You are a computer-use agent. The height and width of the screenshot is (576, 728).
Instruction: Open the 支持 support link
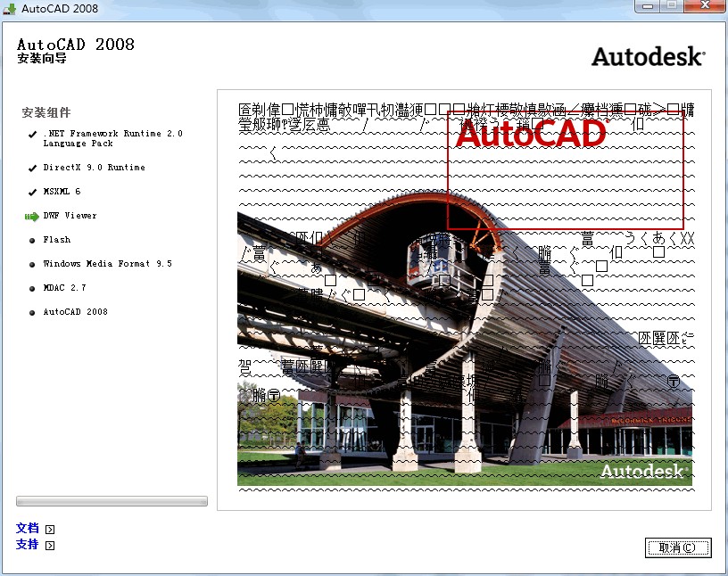point(27,544)
